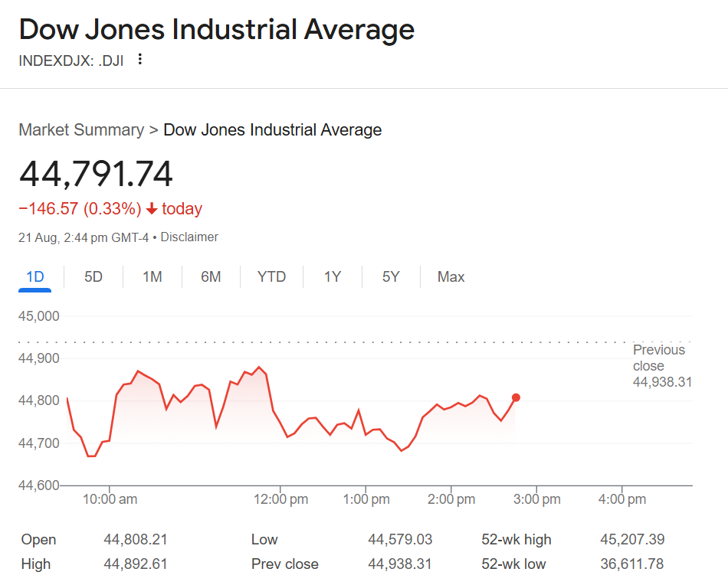Select the 44,791.74 price value
This screenshot has height=585, width=728.
96,175
